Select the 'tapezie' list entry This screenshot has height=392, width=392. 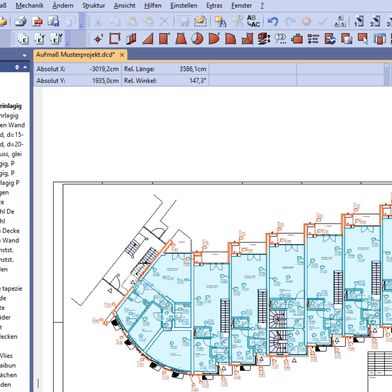pos(11,289)
